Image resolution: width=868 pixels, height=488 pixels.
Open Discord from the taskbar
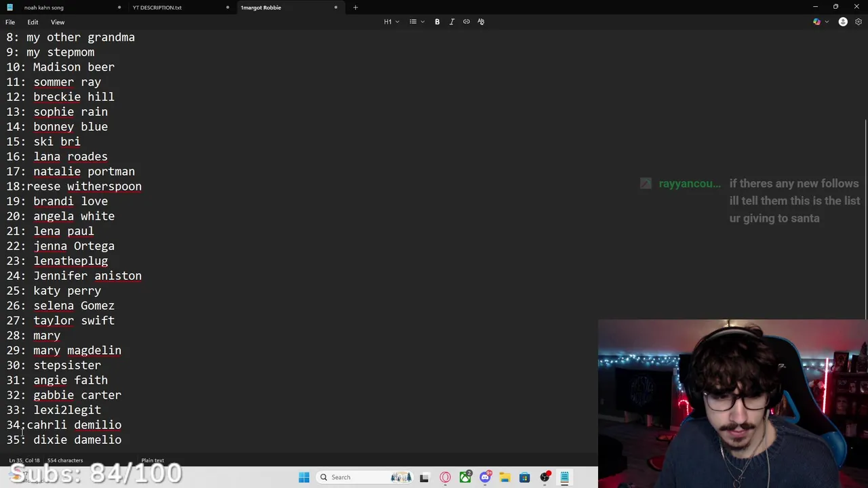pyautogui.click(x=485, y=477)
